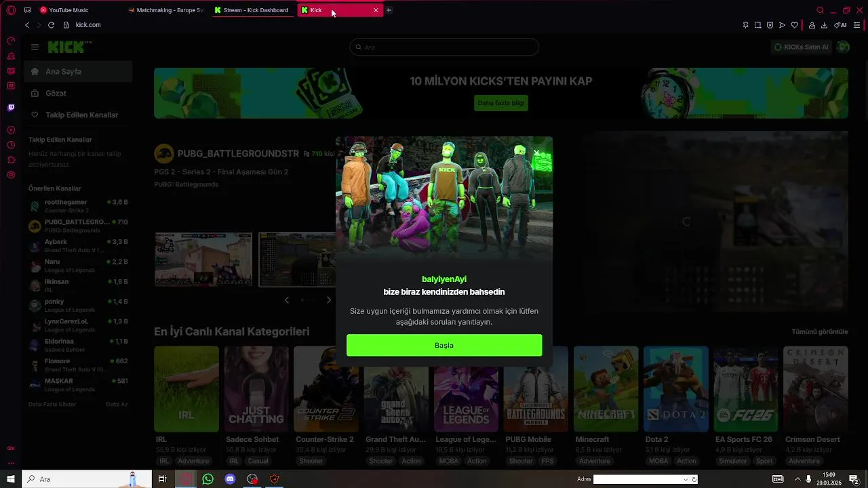Screen dimensions: 868x488
Task: Open Twitch in the Opera sidebar
Action: [11, 107]
